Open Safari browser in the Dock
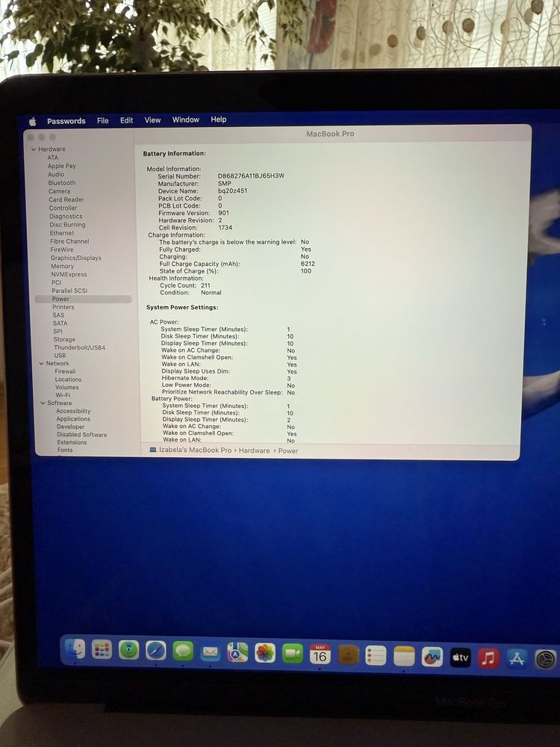560x747 pixels. coord(156,651)
